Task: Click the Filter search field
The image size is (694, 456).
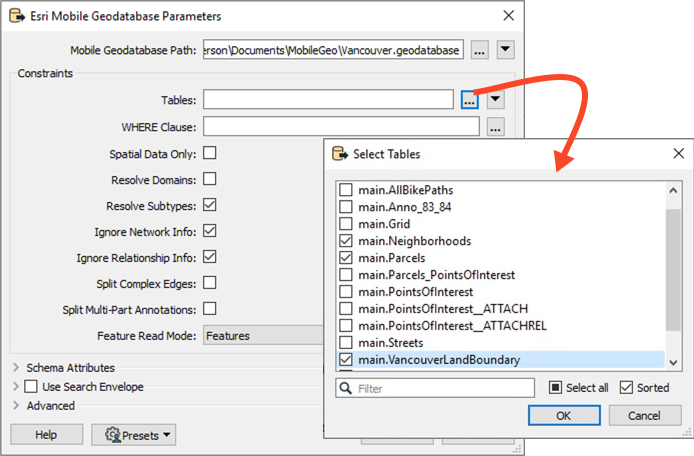Action: point(435,388)
